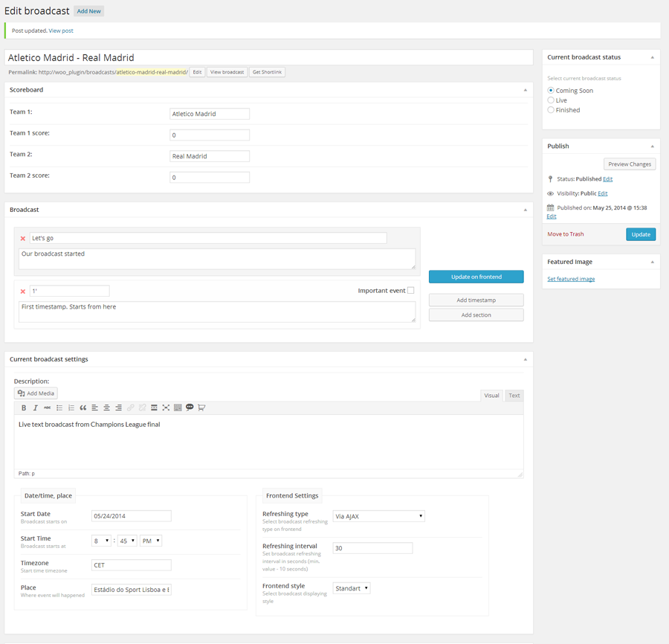
Task: Insert bulleted list
Action: [59, 408]
